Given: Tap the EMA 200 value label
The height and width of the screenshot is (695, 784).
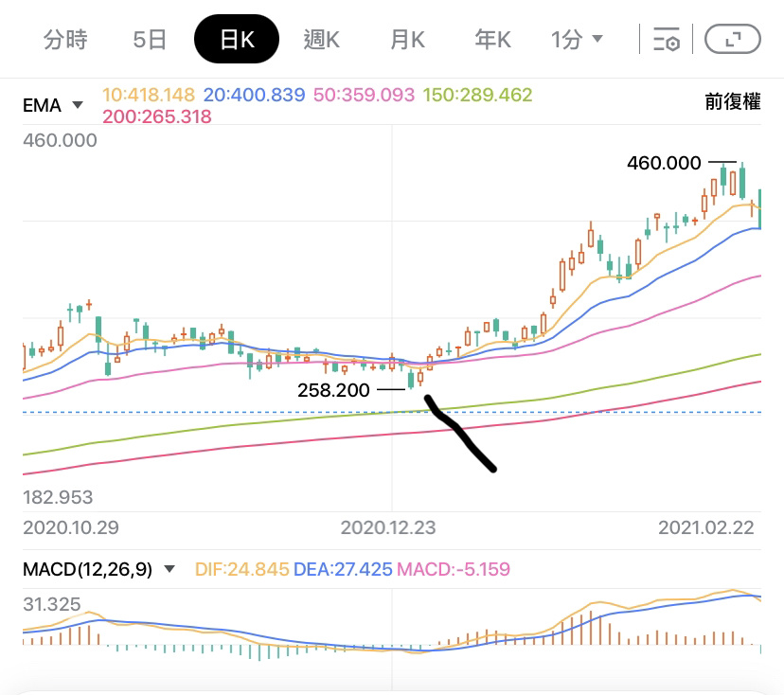Looking at the screenshot, I should pyautogui.click(x=156, y=116).
